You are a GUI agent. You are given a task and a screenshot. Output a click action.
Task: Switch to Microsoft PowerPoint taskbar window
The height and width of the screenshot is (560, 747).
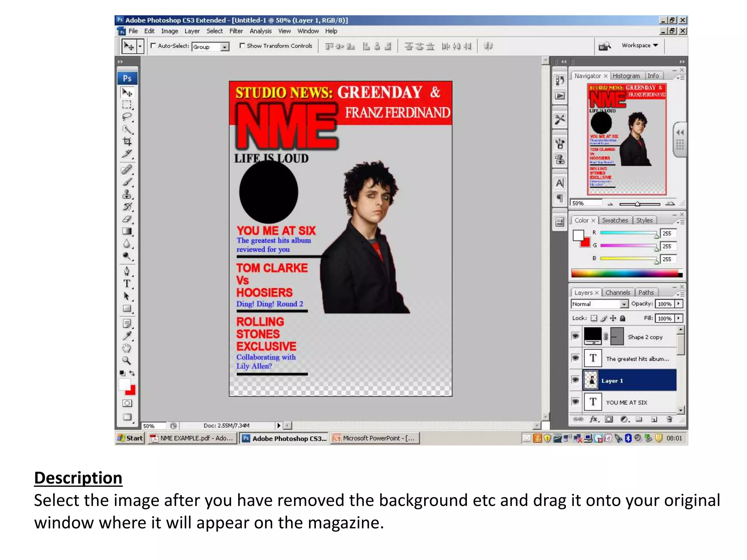click(375, 438)
